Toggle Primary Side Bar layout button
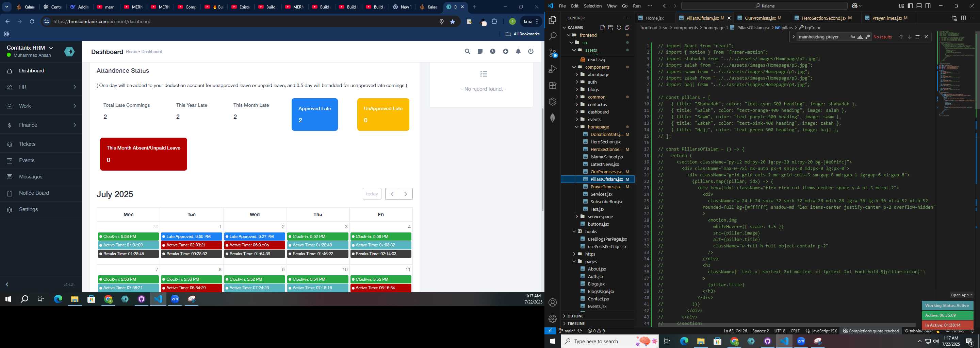Screen dimensions: 980x348 pyautogui.click(x=910, y=6)
